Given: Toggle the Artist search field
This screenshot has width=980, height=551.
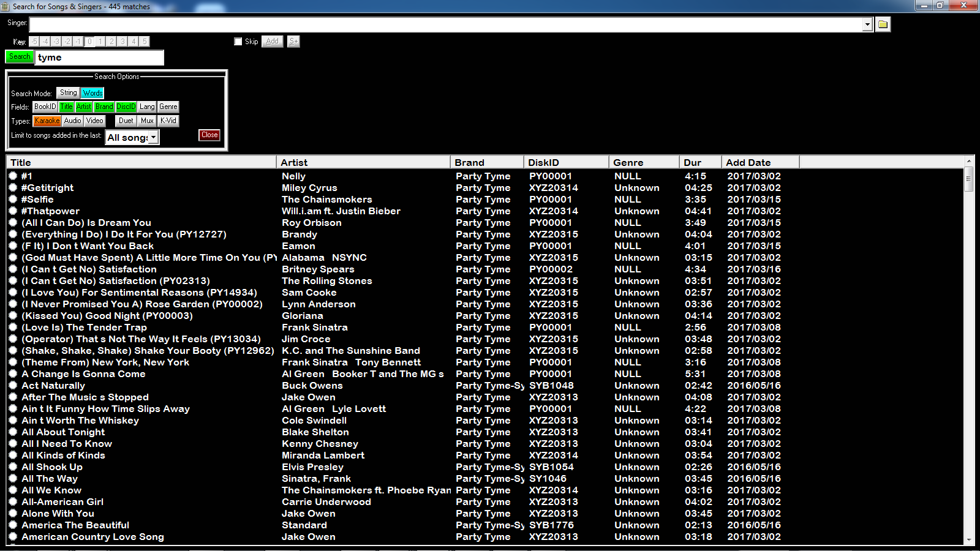Looking at the screenshot, I should click(84, 107).
